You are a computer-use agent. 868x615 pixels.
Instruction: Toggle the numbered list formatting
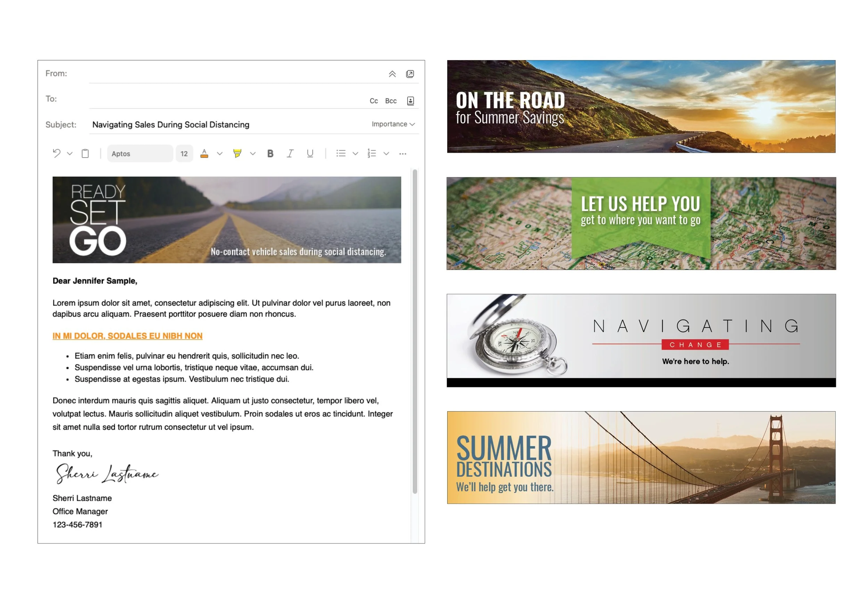[x=372, y=153]
